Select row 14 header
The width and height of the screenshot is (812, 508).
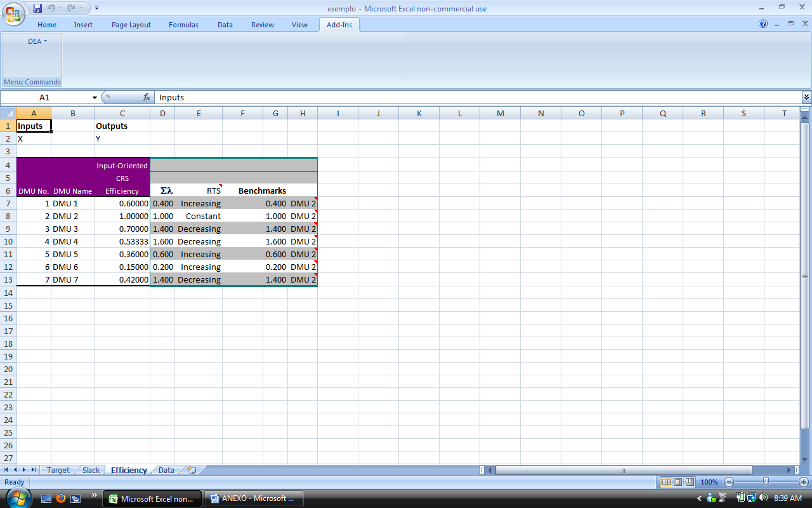[8, 293]
